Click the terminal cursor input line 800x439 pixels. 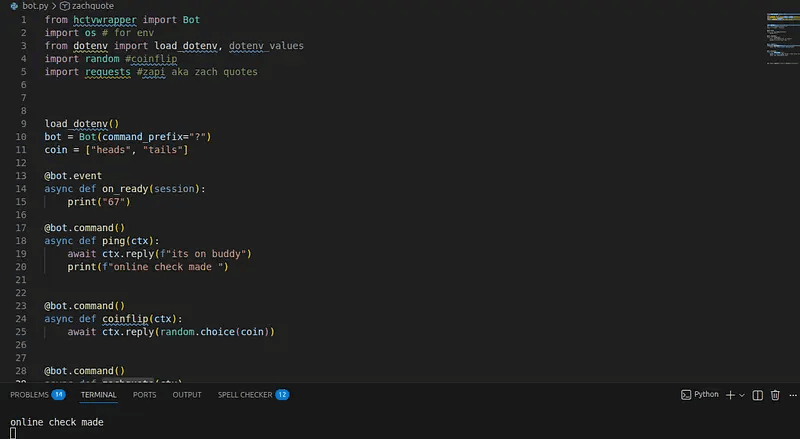coord(13,433)
